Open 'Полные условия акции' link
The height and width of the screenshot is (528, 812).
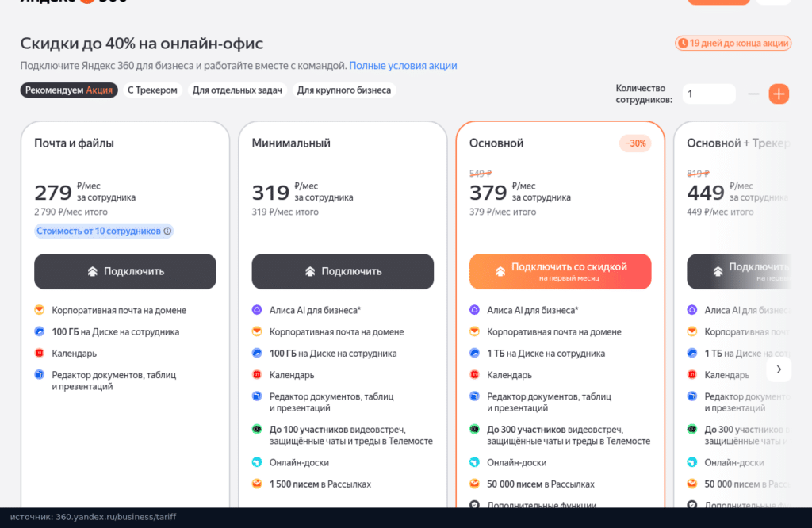403,66
